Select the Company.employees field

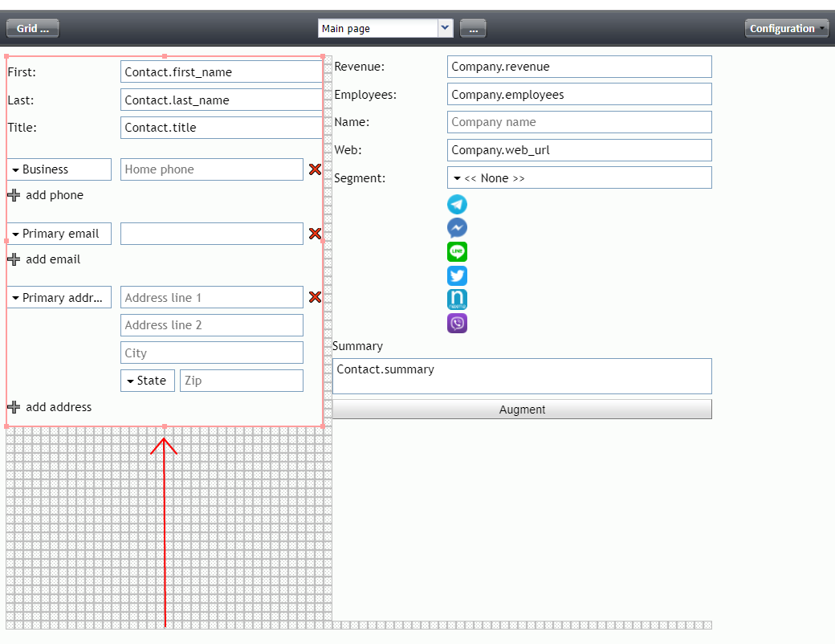580,94
